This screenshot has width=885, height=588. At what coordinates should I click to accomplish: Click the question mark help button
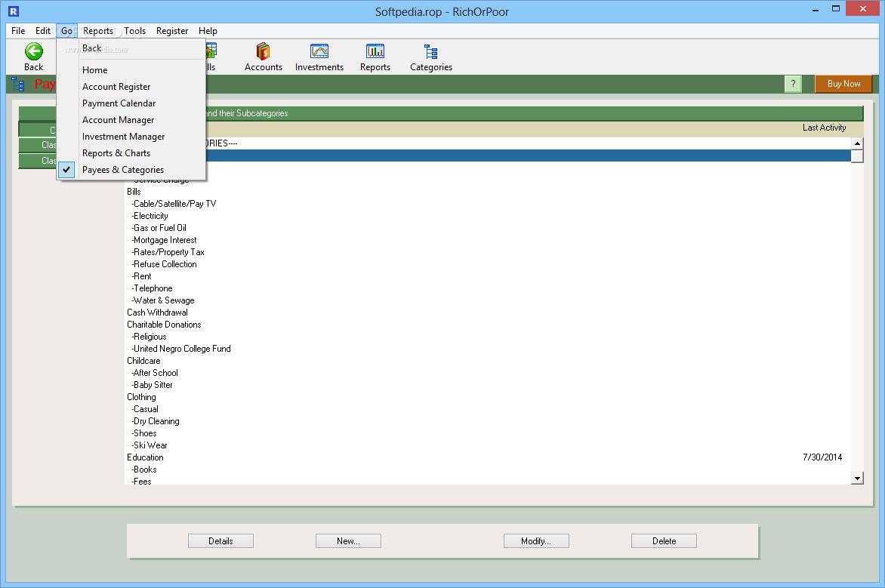[793, 84]
